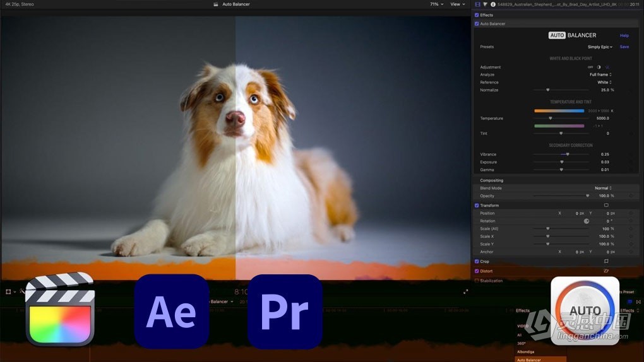
Task: Select the Albondiga effects category
Action: (x=526, y=352)
